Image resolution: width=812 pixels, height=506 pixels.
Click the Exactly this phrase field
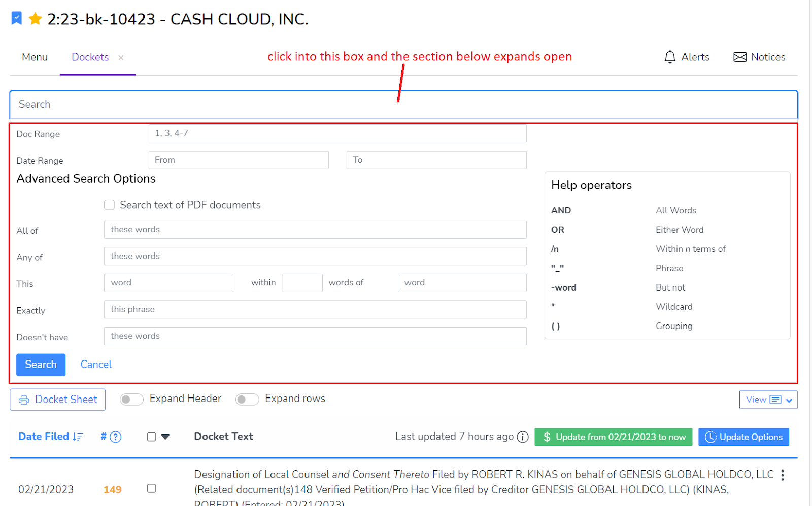[315, 309]
